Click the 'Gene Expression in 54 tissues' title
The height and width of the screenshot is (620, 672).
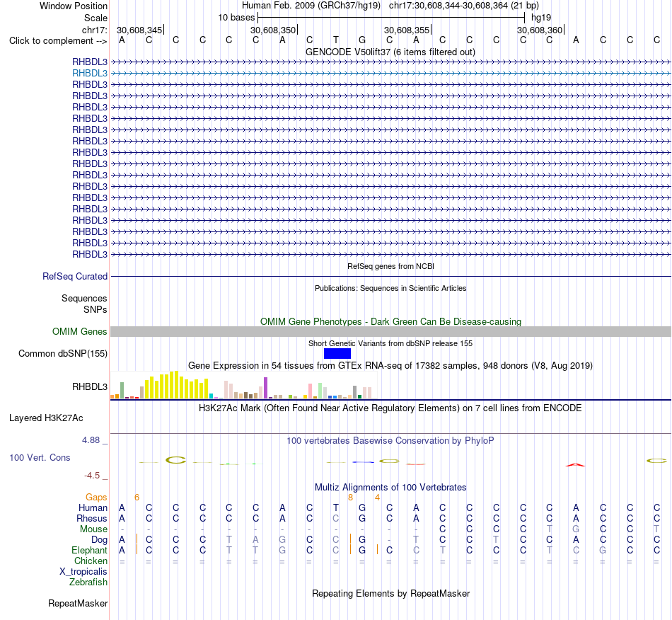390,366
